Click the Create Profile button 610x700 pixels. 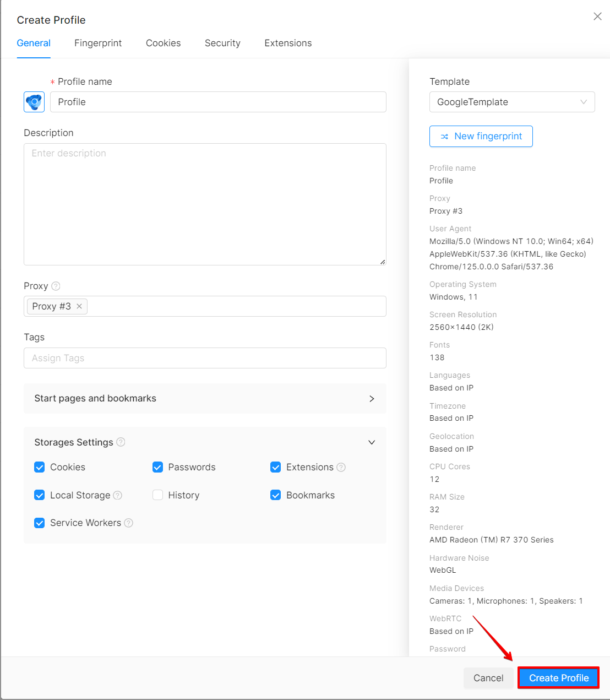tap(559, 678)
